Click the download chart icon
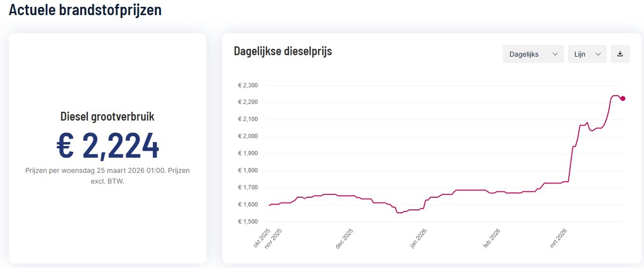 pos(620,54)
